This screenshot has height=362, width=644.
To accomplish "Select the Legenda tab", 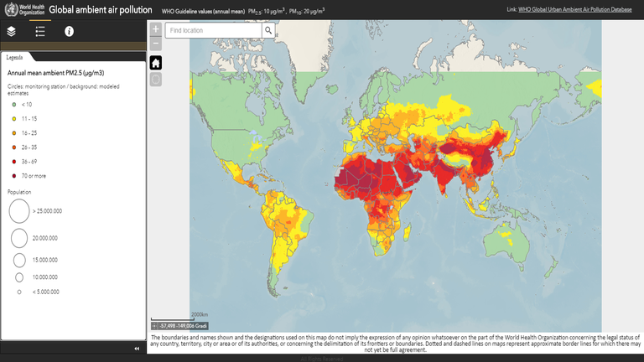I will coord(15,57).
